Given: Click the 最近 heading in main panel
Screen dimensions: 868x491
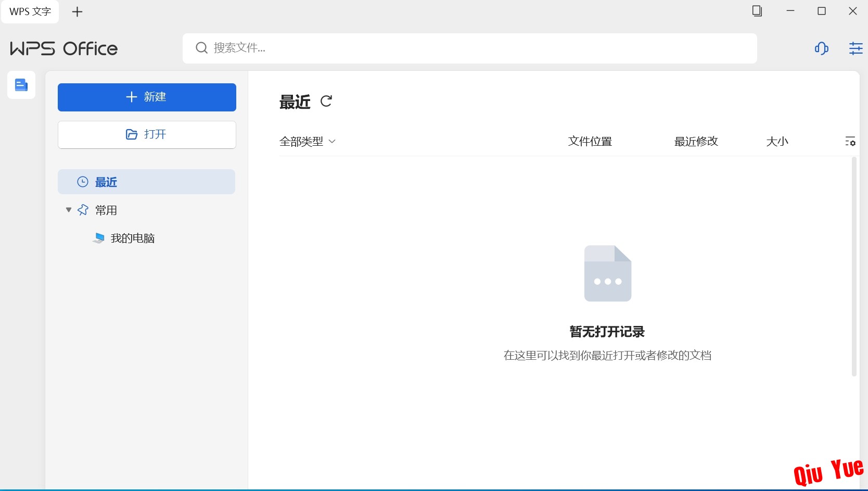Looking at the screenshot, I should 295,102.
